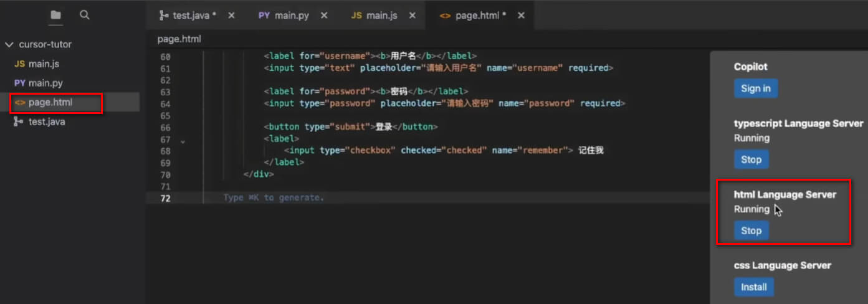Close the main.py tab
The width and height of the screenshot is (868, 304).
pos(323,16)
